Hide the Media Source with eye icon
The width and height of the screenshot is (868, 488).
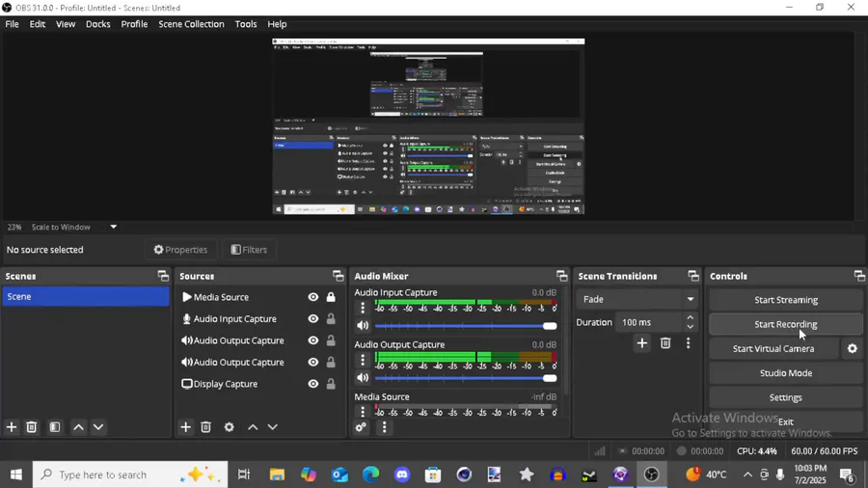313,297
